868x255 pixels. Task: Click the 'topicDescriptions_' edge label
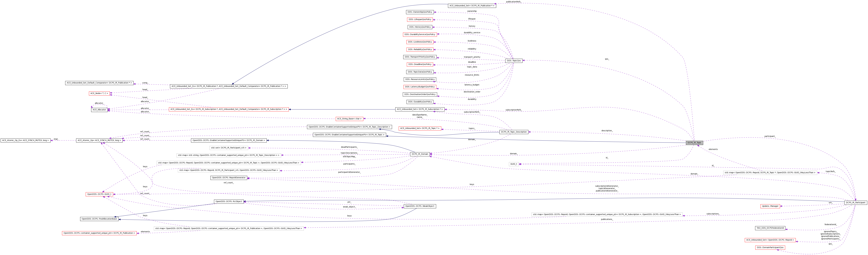(x=349, y=153)
